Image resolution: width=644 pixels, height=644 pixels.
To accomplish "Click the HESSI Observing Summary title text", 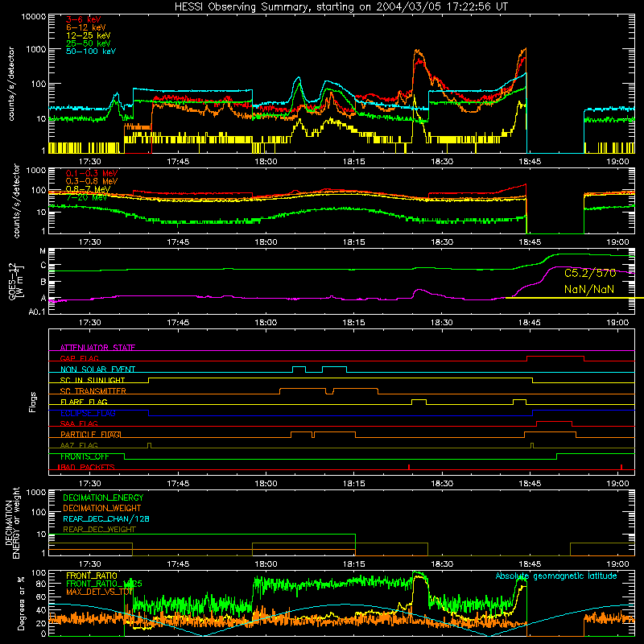I will click(341, 7).
